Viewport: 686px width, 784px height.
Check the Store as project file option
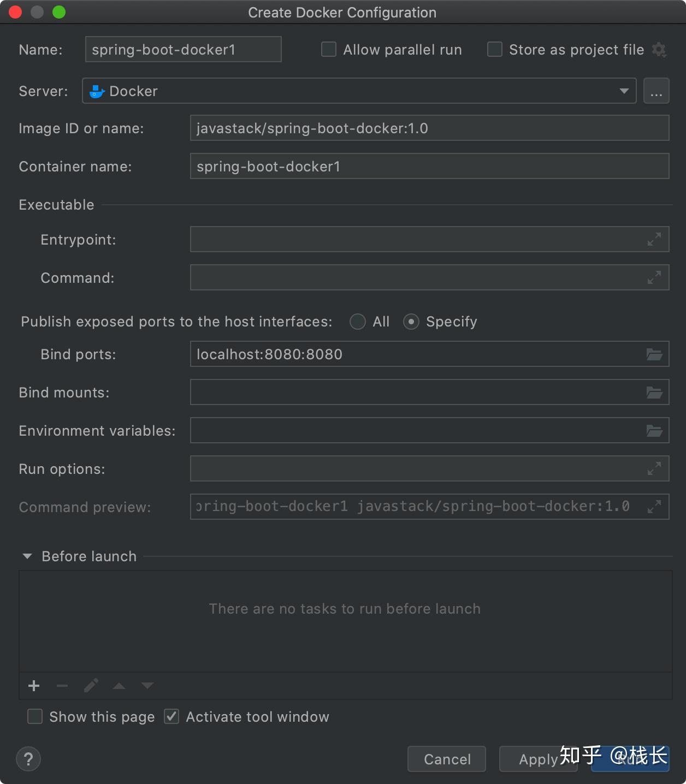495,50
